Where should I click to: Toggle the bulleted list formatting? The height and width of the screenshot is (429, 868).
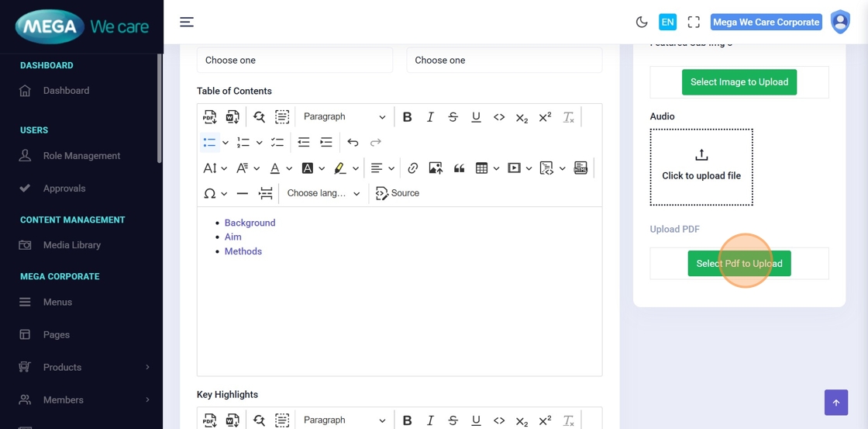coord(209,143)
